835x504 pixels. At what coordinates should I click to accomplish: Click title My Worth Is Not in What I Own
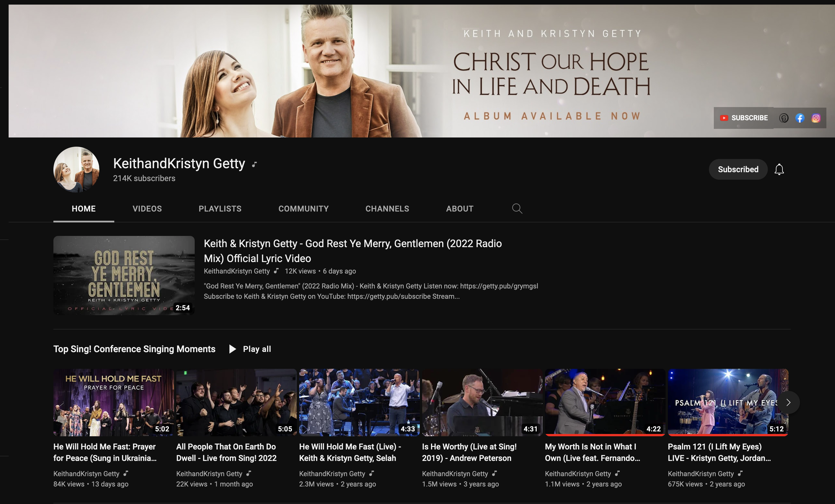[x=593, y=453]
